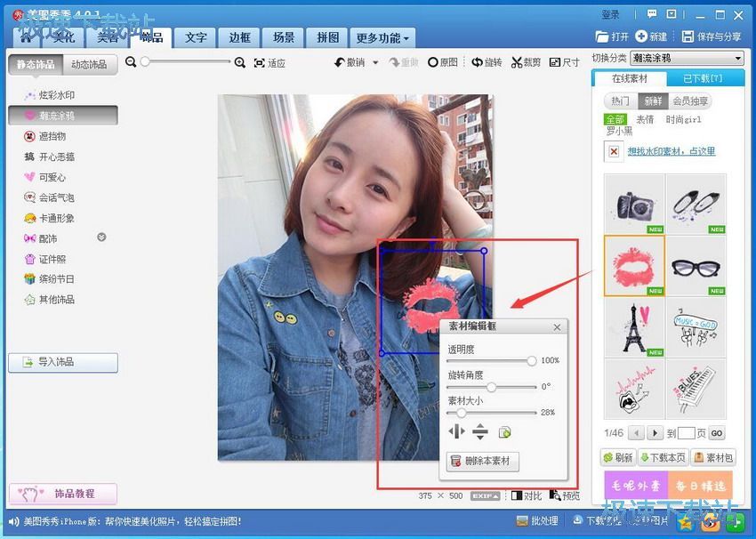Select 潮流涂鸦 category

click(62, 116)
